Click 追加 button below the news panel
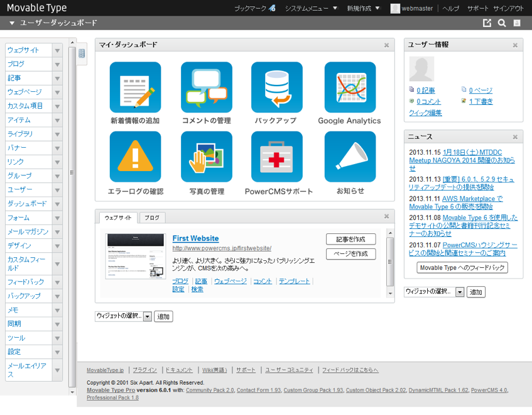The width and height of the screenshot is (532, 415). [x=476, y=292]
